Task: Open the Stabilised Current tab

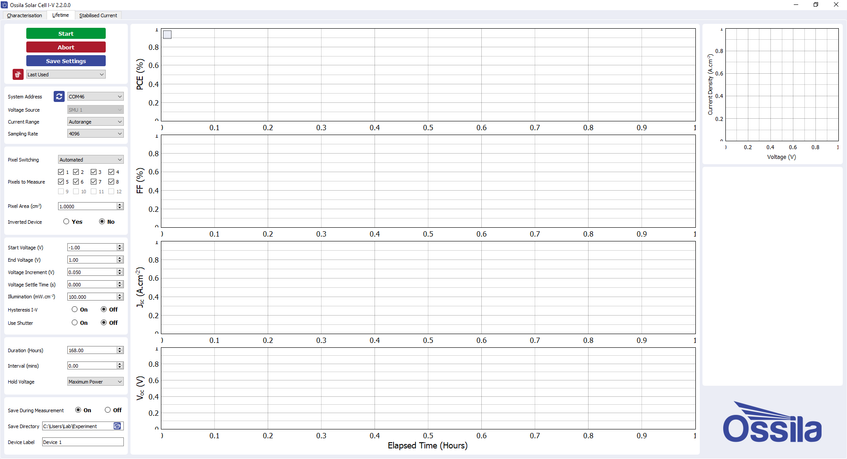Action: 98,16
